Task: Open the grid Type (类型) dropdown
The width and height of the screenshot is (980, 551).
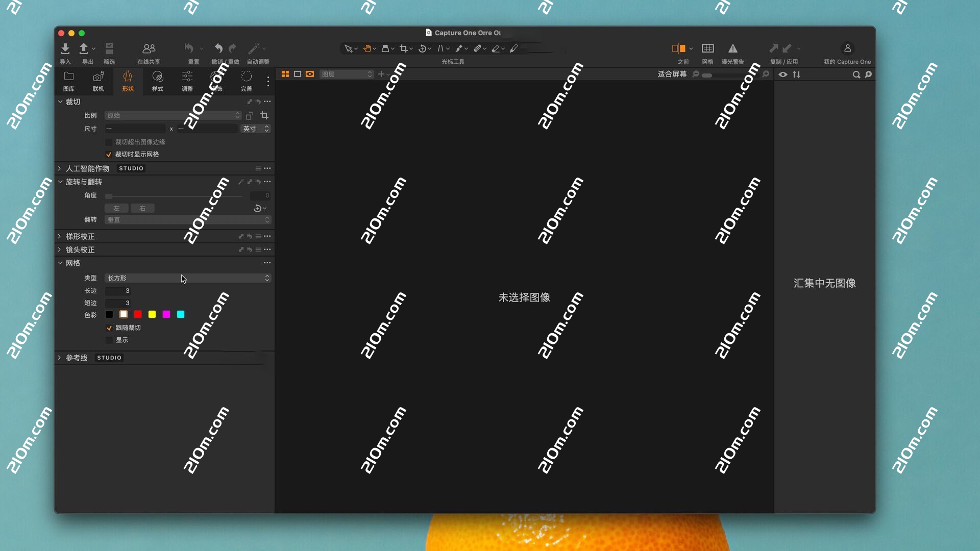Action: point(188,278)
